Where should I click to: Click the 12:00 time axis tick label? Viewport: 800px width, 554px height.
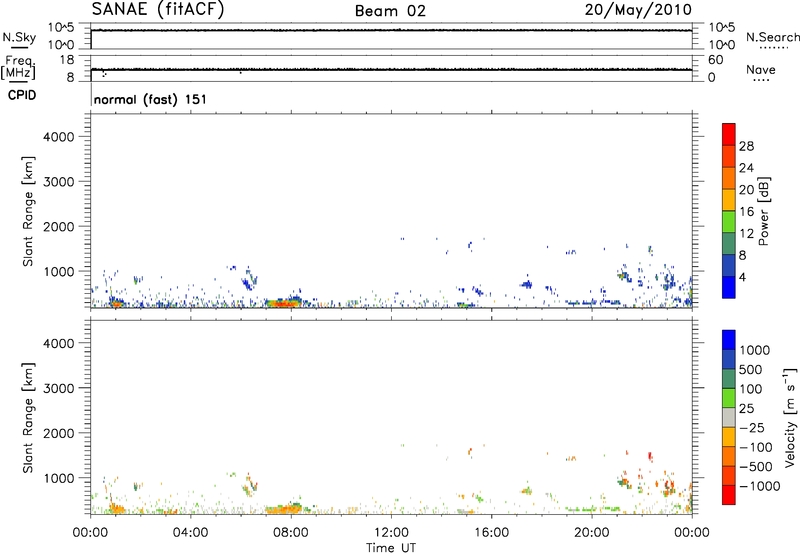(391, 533)
